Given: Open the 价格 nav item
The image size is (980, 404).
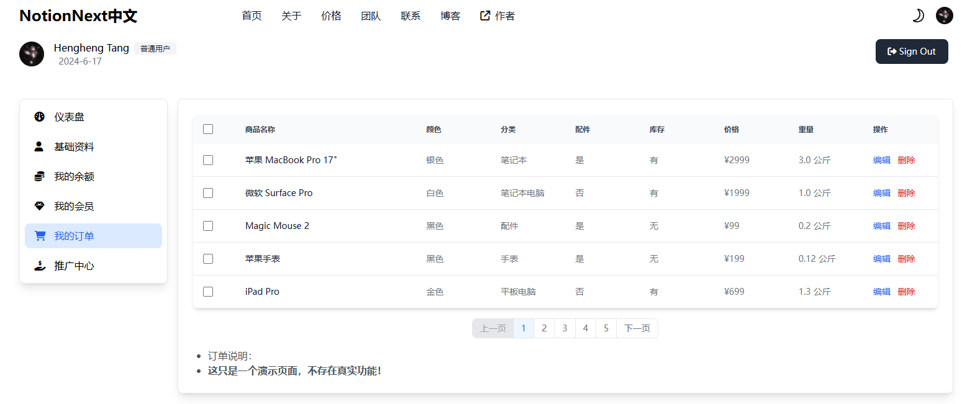Looking at the screenshot, I should coord(331,16).
